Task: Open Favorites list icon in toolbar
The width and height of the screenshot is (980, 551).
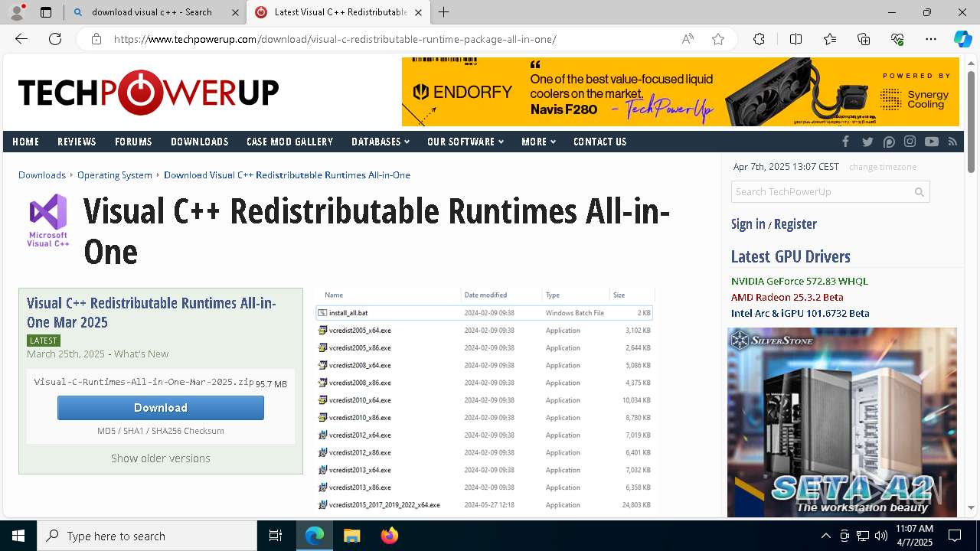Action: [830, 39]
